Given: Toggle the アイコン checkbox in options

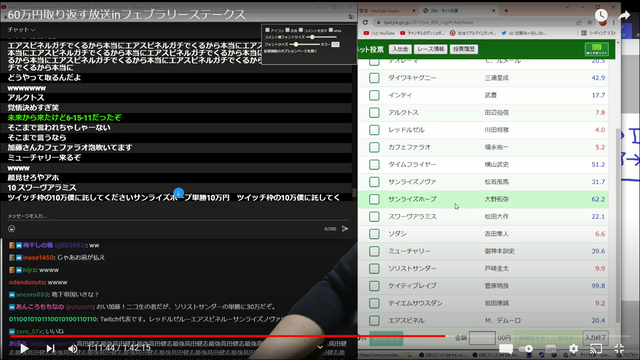Looking at the screenshot, I should click(x=267, y=30).
